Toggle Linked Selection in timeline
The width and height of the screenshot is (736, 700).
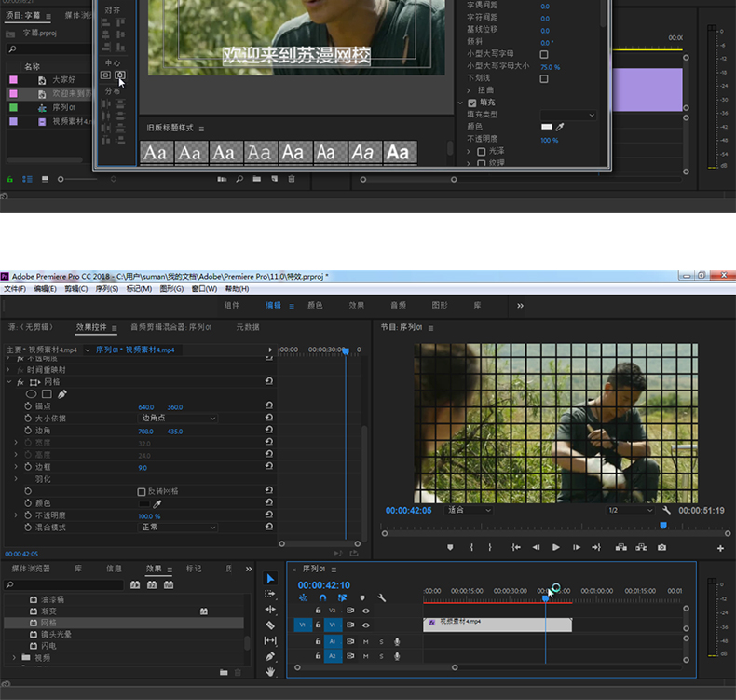pos(342,597)
